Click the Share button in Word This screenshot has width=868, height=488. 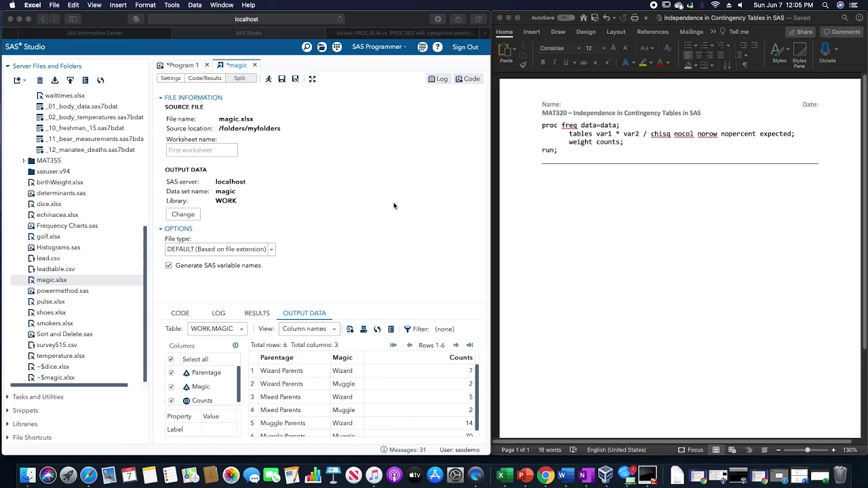pos(800,32)
